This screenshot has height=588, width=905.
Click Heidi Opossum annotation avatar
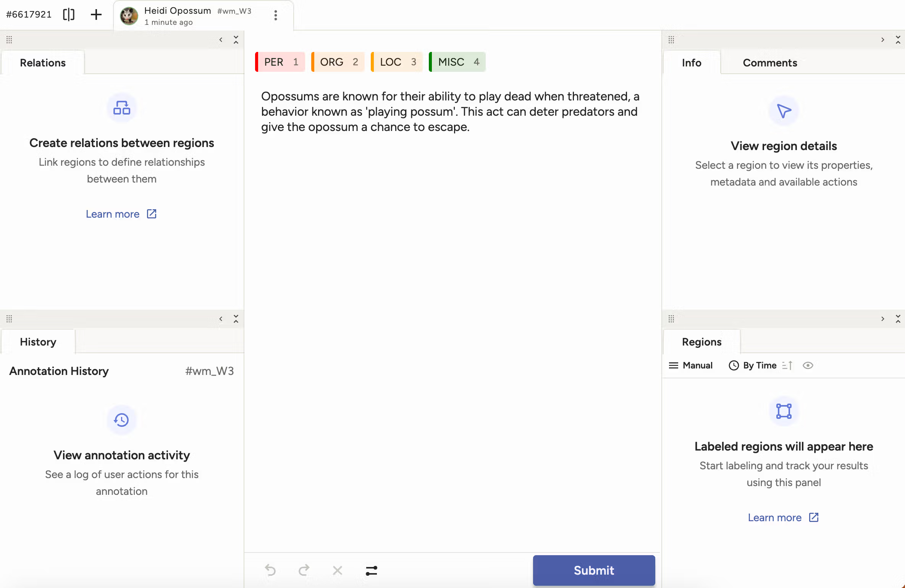[x=129, y=16]
